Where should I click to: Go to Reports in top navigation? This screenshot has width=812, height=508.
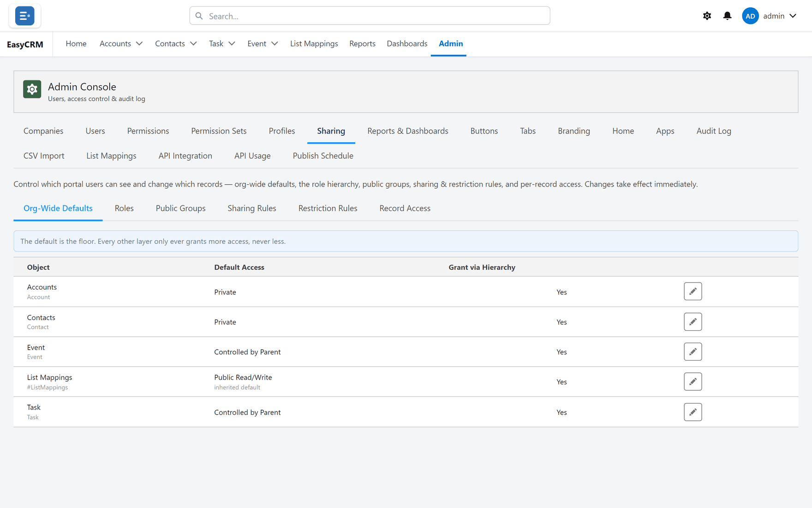click(x=362, y=43)
